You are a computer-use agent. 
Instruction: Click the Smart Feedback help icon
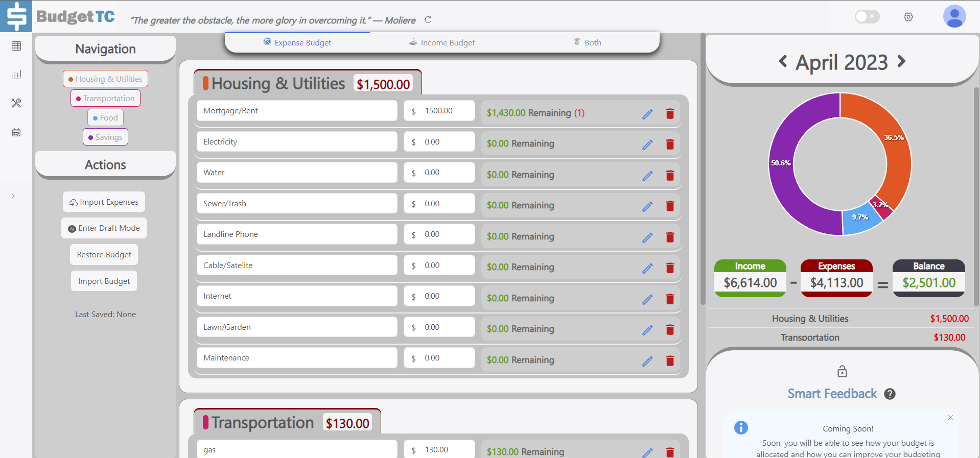(890, 394)
